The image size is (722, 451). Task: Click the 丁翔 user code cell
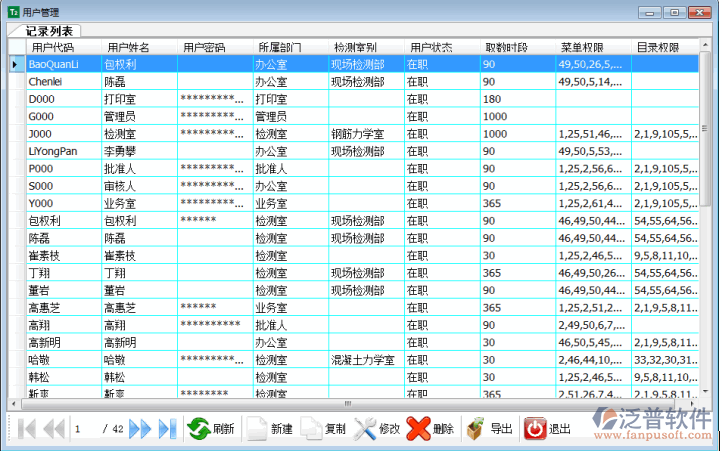pos(64,273)
